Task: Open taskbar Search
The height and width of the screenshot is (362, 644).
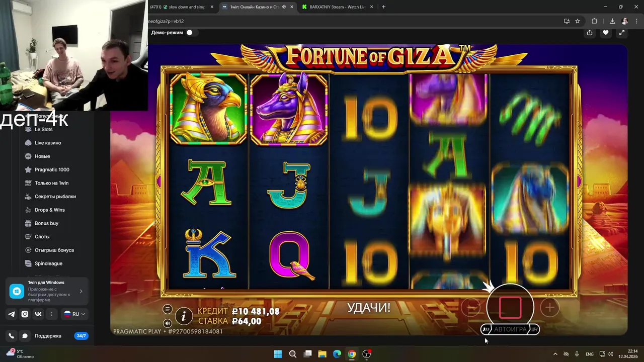Action: point(293,354)
